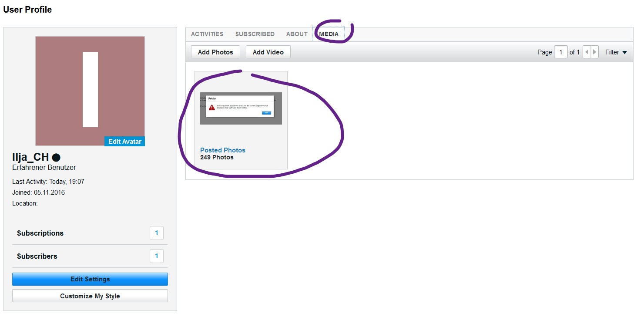Screen dimensions: 644x314
Task: Click the Ilja_CH username heading
Action: pos(30,158)
